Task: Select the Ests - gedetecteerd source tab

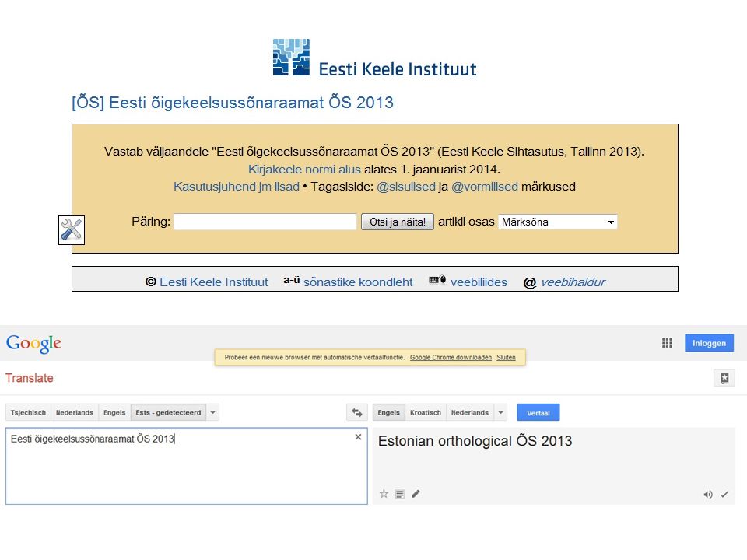Action: [x=168, y=412]
